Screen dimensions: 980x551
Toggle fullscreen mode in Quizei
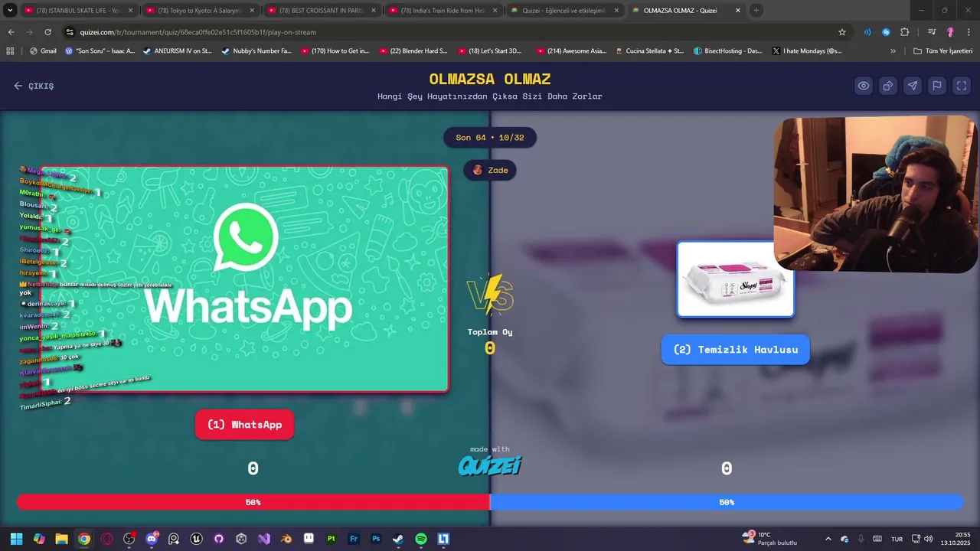coord(962,86)
